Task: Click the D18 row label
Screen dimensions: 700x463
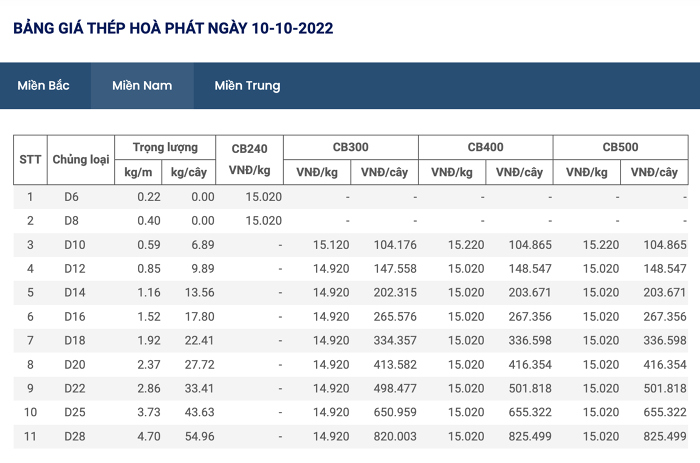Action: (75, 341)
